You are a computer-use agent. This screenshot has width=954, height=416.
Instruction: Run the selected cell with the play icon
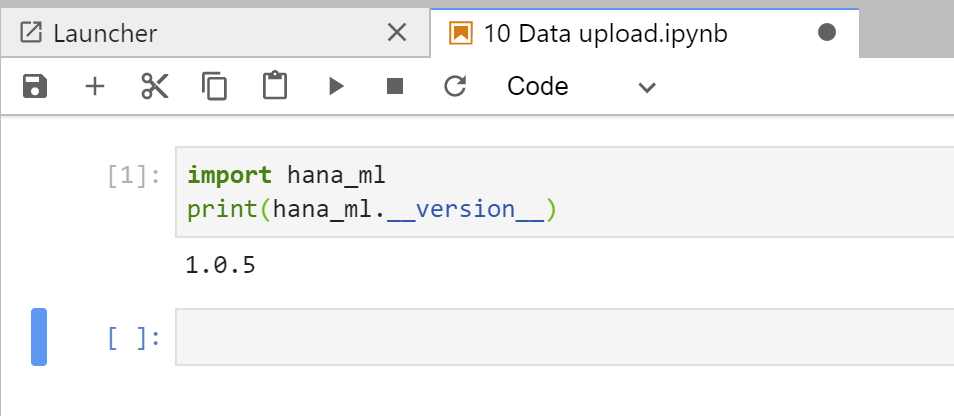[x=336, y=86]
